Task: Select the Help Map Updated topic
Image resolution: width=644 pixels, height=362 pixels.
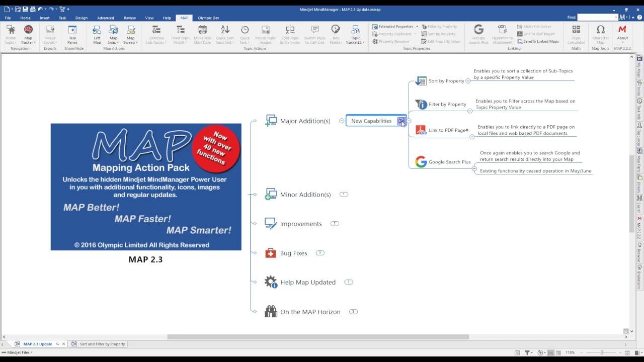Action: click(307, 282)
